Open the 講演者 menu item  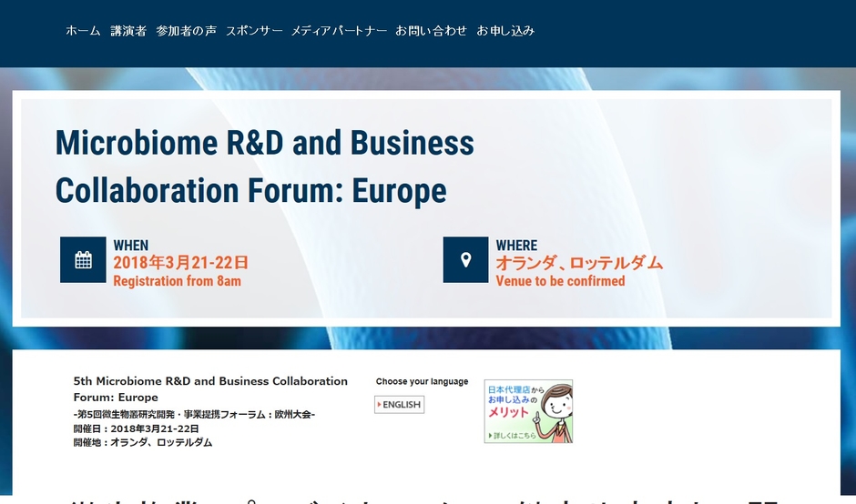[x=128, y=31]
